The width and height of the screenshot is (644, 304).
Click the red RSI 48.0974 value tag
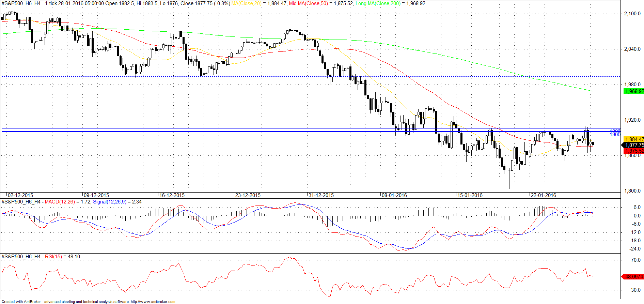pyautogui.click(x=633, y=277)
